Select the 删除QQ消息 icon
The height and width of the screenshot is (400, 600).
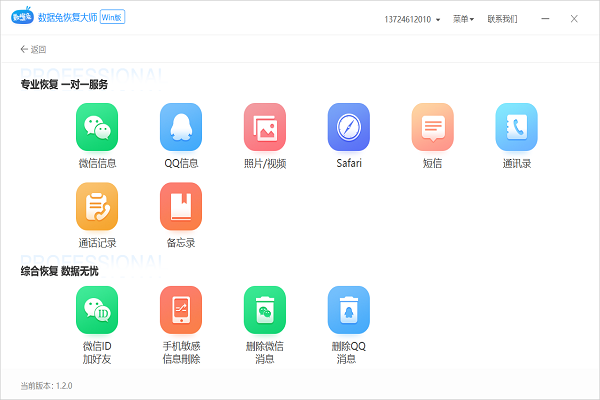[349, 310]
